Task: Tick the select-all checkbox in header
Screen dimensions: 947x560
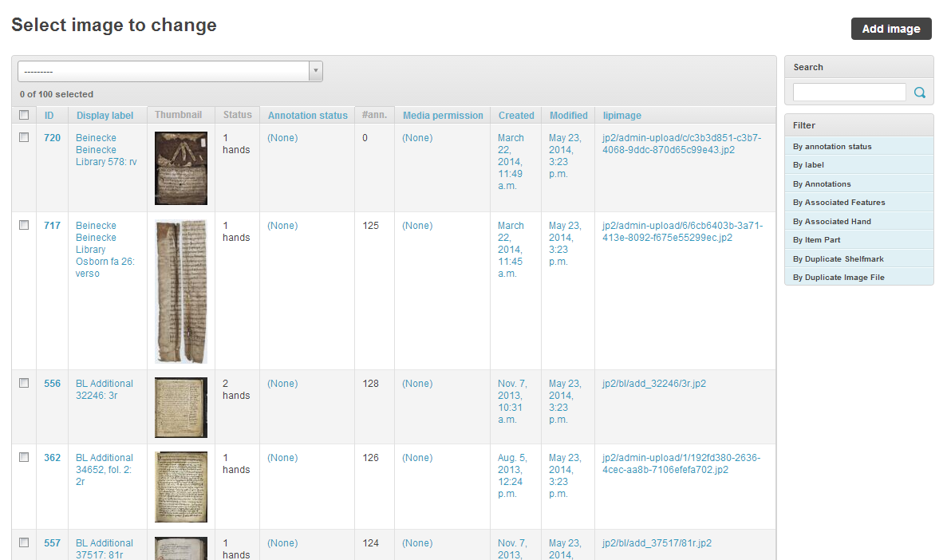Action: 24,115
